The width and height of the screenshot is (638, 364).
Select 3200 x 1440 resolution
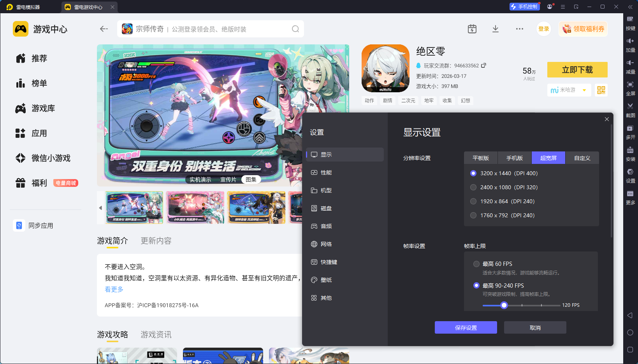coord(473,173)
